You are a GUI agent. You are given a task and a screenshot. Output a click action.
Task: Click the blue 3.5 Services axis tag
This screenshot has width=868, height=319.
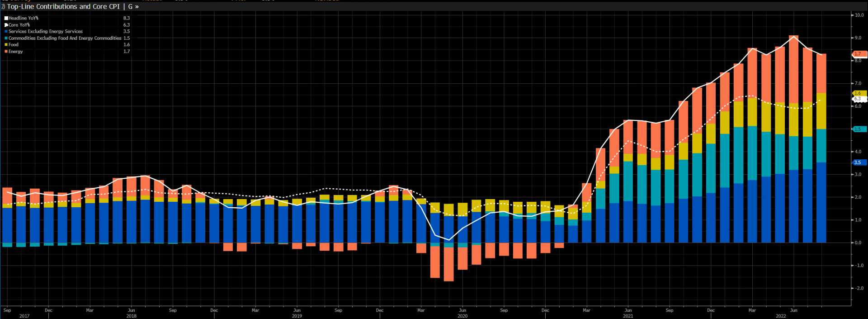[858, 162]
